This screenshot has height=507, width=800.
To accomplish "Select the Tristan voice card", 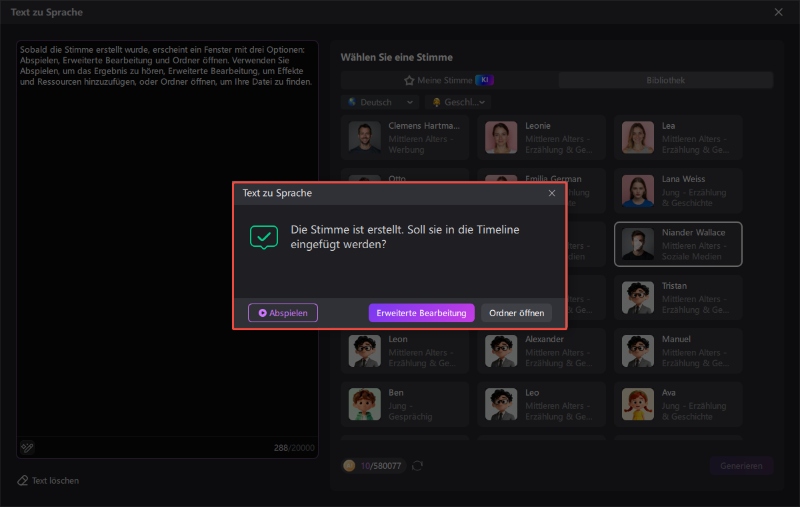I will point(678,297).
